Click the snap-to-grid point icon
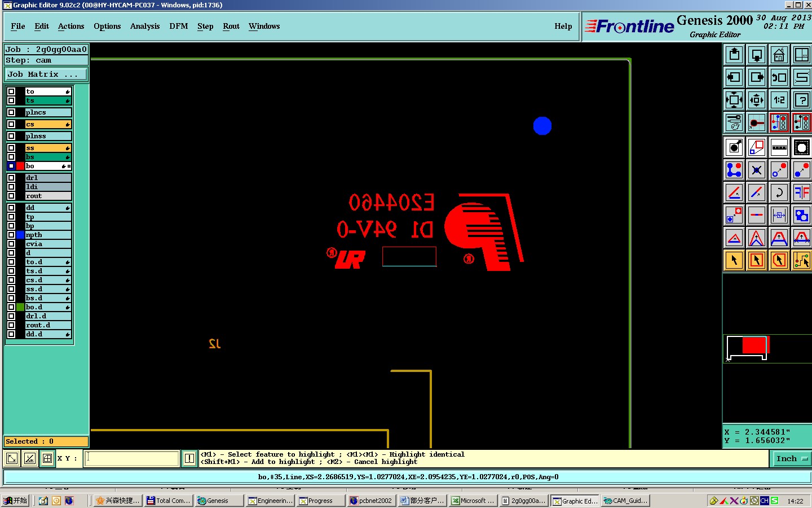812x508 pixels. pos(757,122)
